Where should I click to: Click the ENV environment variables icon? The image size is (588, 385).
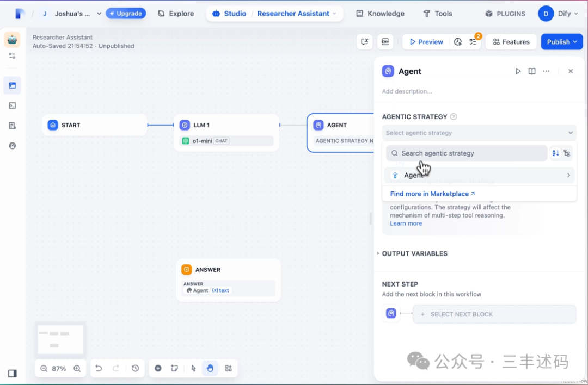tap(385, 41)
